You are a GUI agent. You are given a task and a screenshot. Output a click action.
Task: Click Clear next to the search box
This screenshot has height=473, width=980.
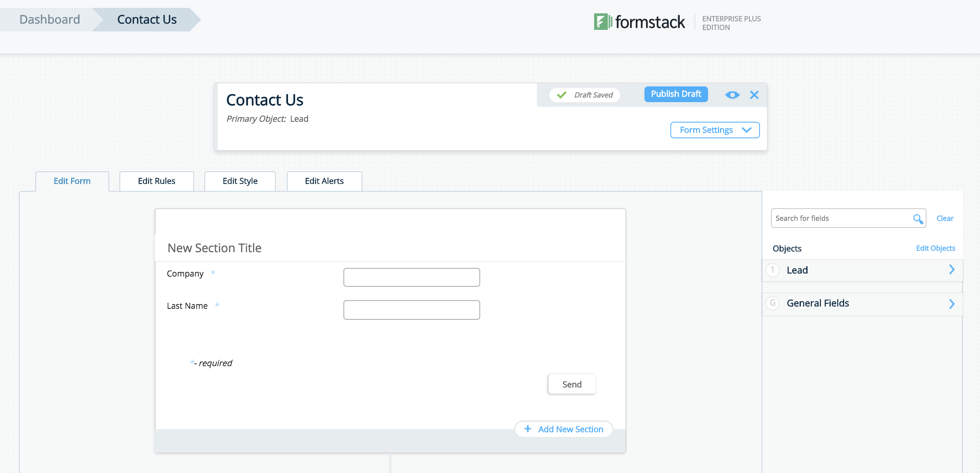pos(945,218)
